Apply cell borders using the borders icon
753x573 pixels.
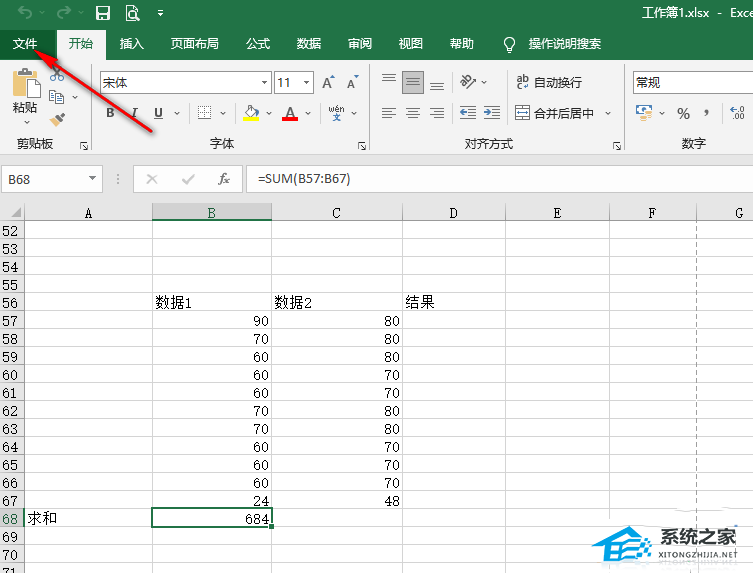click(x=205, y=113)
